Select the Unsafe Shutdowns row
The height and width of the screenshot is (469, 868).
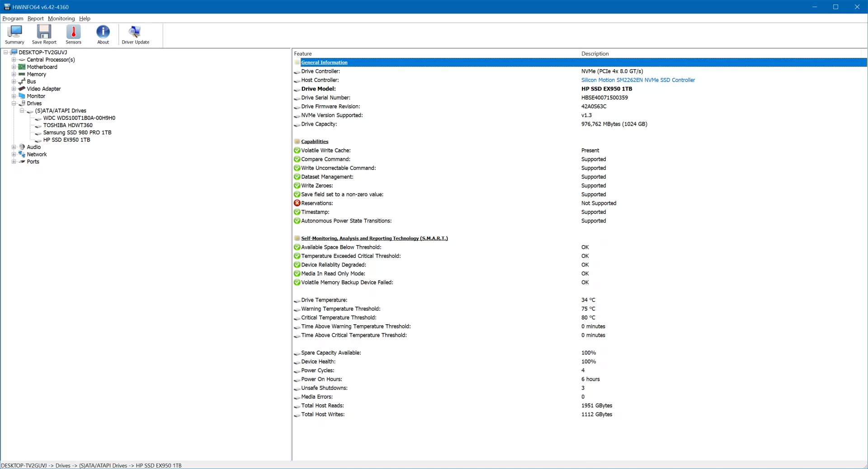tap(580, 388)
